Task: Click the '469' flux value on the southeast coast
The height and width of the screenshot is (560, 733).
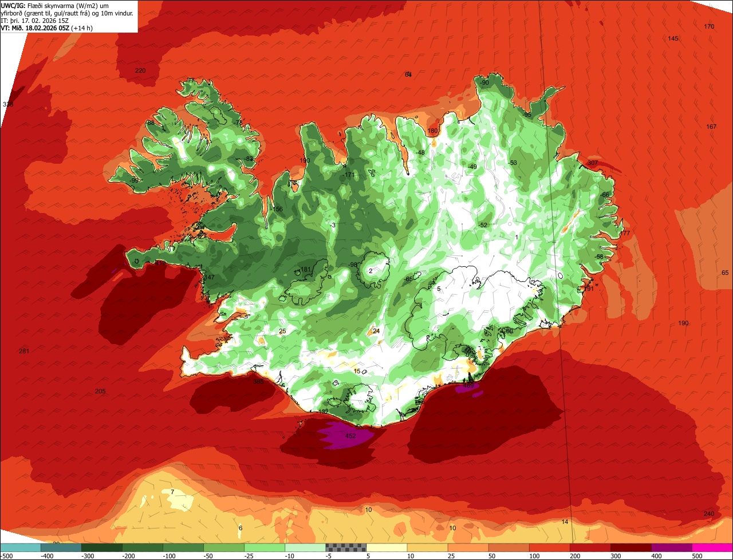Action: [x=468, y=386]
